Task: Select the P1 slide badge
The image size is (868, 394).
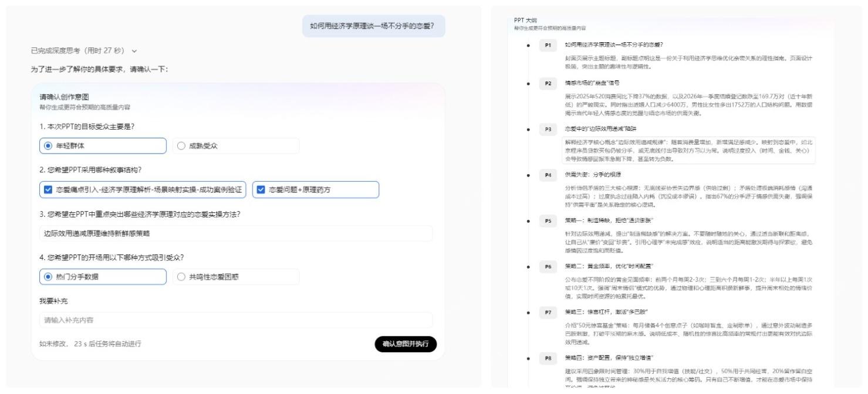Action: [548, 45]
